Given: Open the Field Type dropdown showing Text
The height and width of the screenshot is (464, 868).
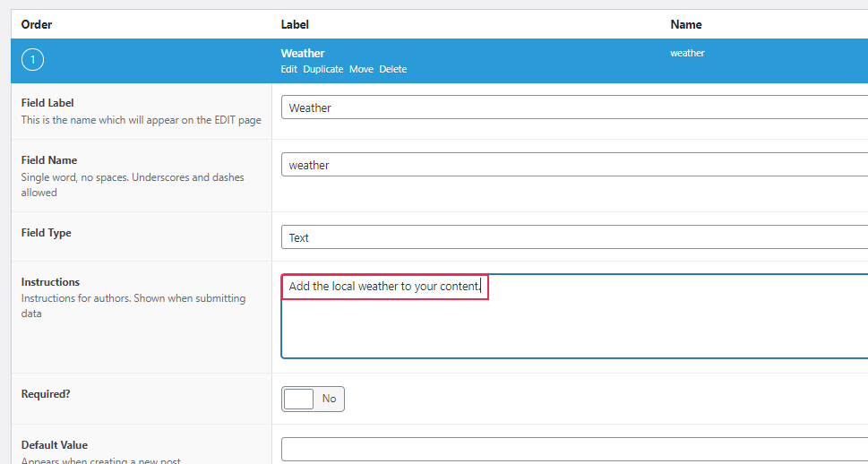Looking at the screenshot, I should (574, 237).
